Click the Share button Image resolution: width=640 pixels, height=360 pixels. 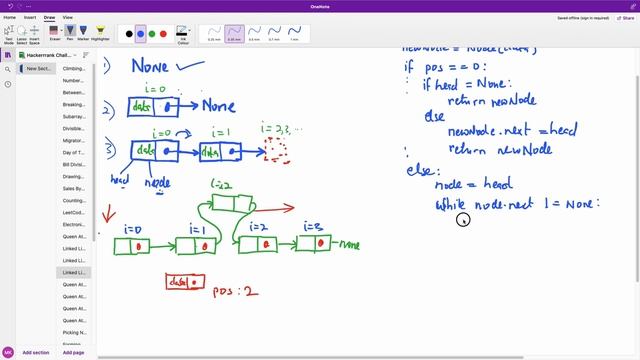(625, 18)
